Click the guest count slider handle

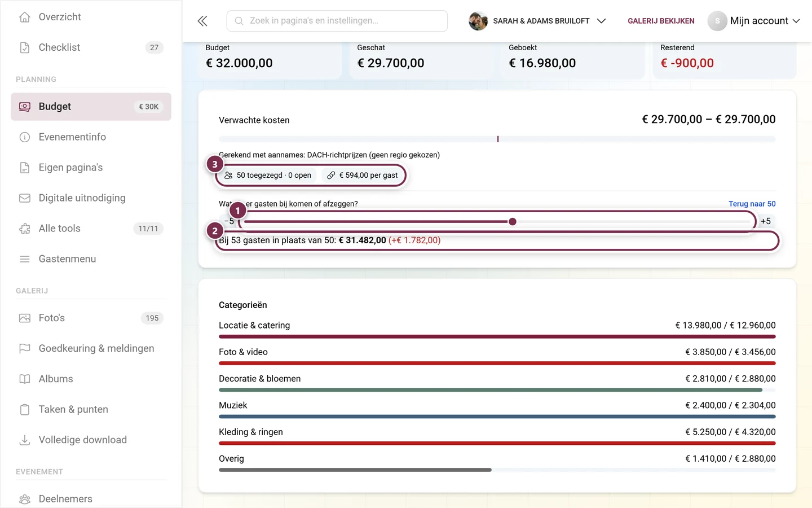(512, 221)
